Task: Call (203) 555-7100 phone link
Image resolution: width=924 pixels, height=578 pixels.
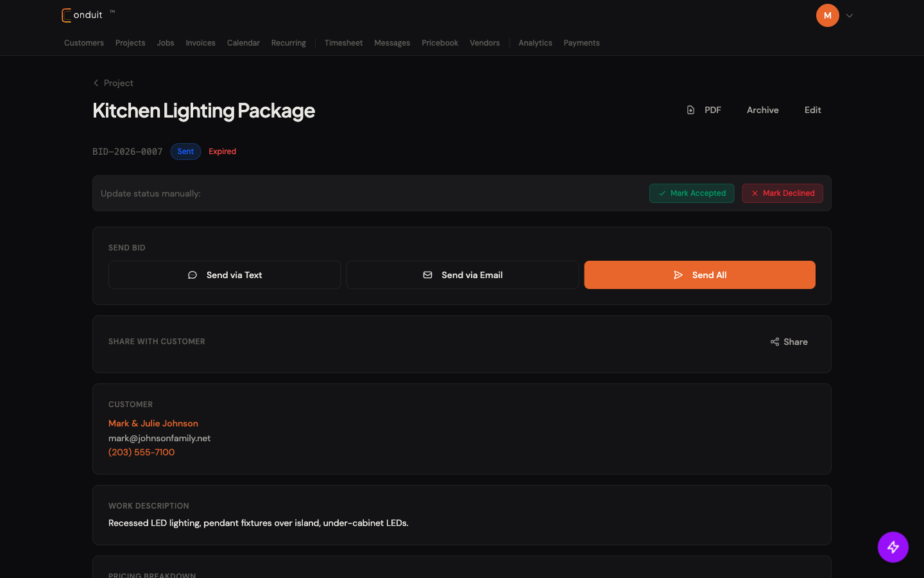Action: (x=141, y=452)
